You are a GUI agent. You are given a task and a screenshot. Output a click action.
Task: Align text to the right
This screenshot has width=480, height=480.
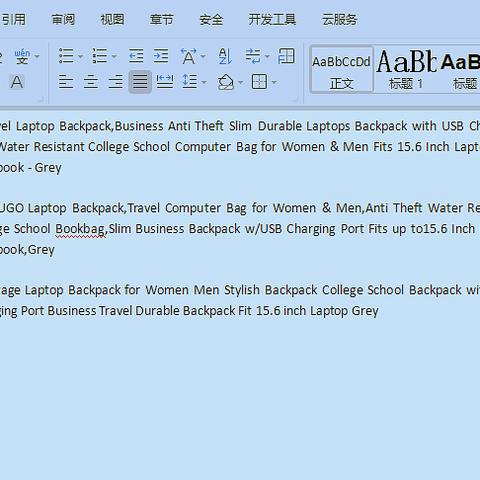tap(115, 82)
